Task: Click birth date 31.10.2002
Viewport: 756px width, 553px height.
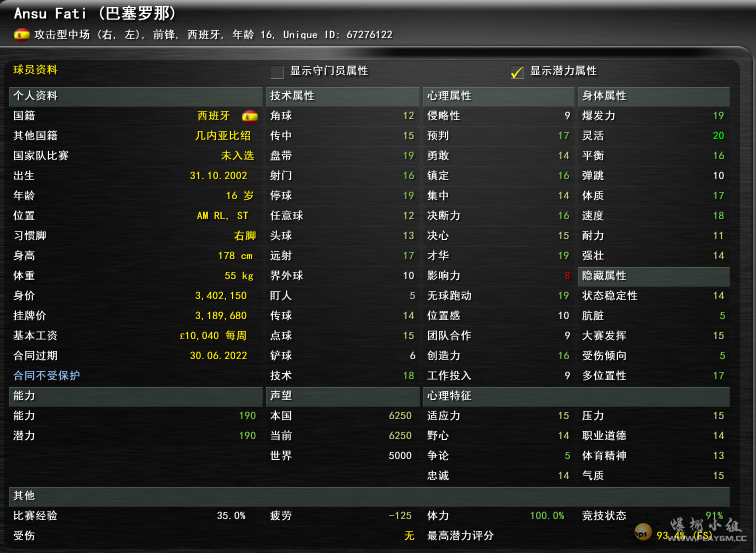Action: (218, 175)
